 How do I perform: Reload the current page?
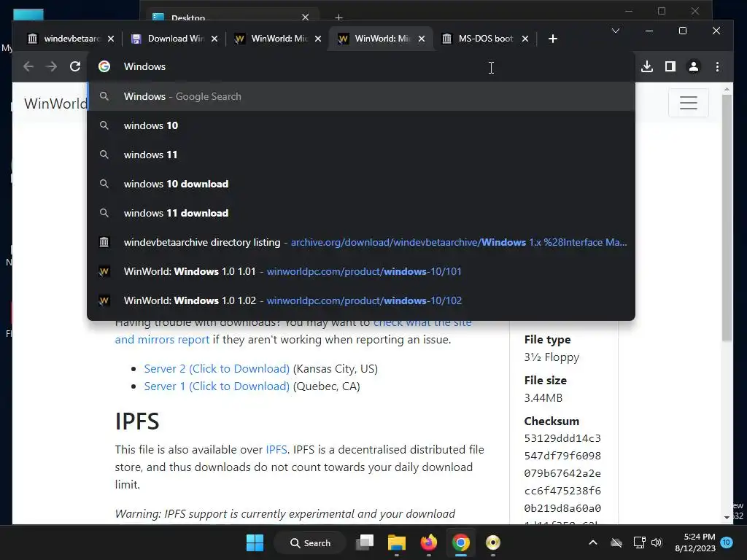(75, 66)
